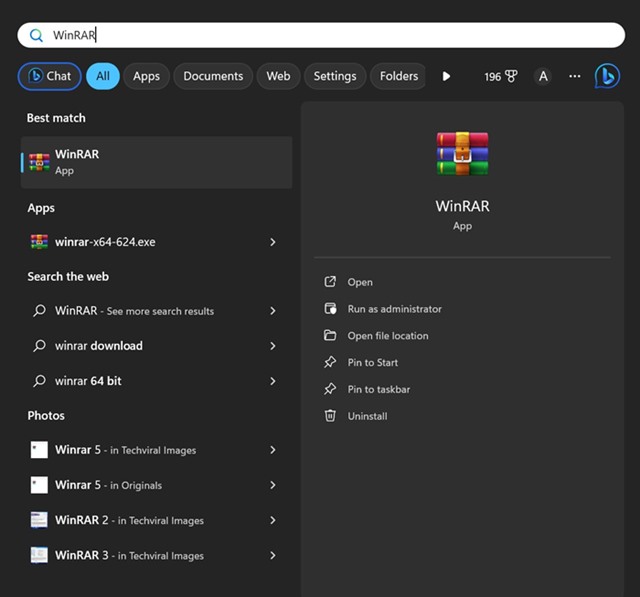Expand the WinRAR web result chevron

pyautogui.click(x=273, y=311)
